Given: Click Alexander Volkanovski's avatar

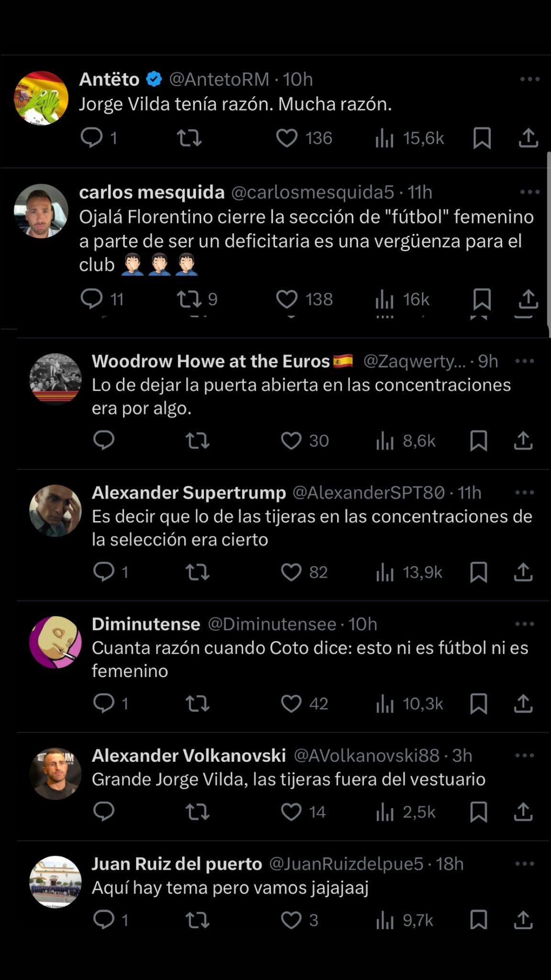Looking at the screenshot, I should tap(55, 773).
